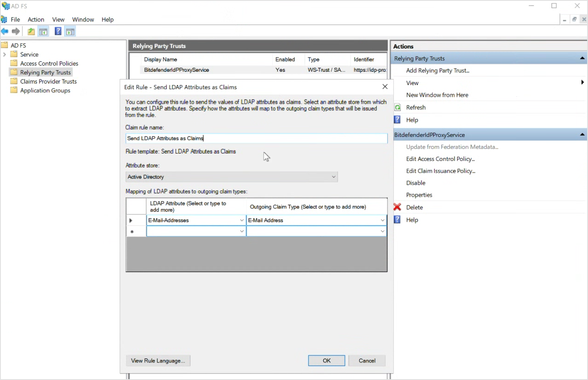The height and width of the screenshot is (380, 588).
Task: Click Add Relying Party Trust action
Action: point(438,71)
